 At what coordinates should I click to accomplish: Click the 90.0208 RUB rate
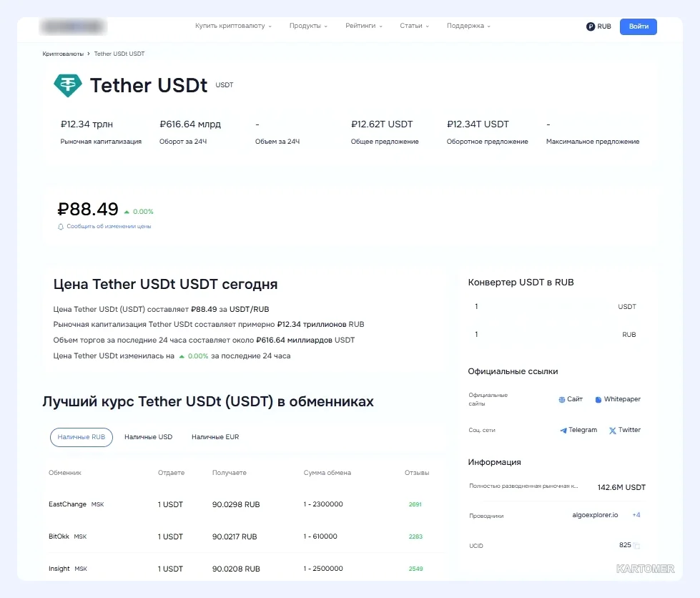click(x=236, y=569)
